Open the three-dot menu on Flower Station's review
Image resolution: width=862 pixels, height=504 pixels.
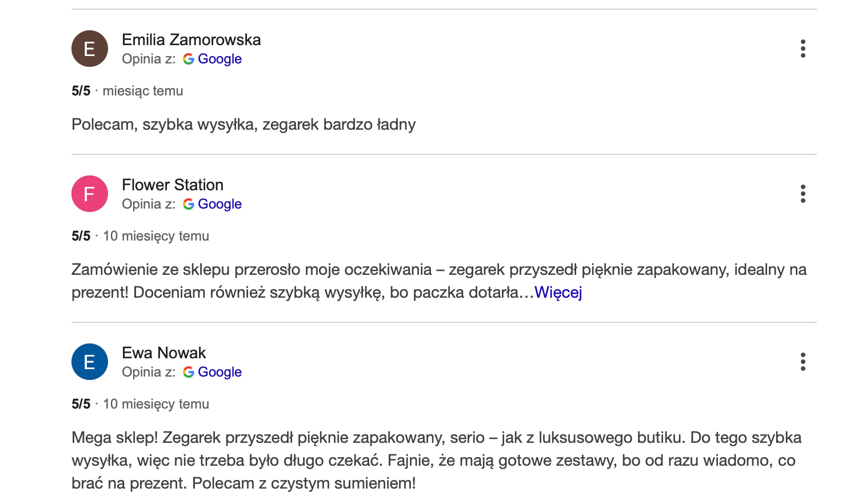pyautogui.click(x=803, y=194)
